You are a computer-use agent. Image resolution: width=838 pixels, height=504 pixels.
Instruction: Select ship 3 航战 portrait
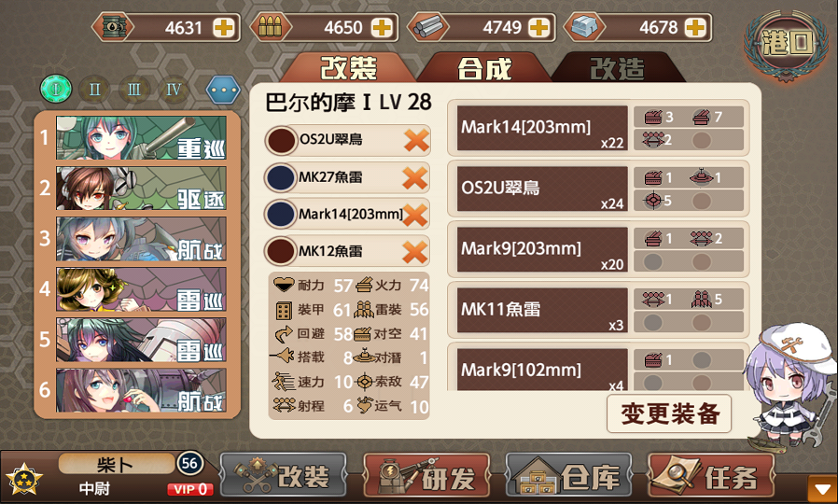tap(141, 239)
